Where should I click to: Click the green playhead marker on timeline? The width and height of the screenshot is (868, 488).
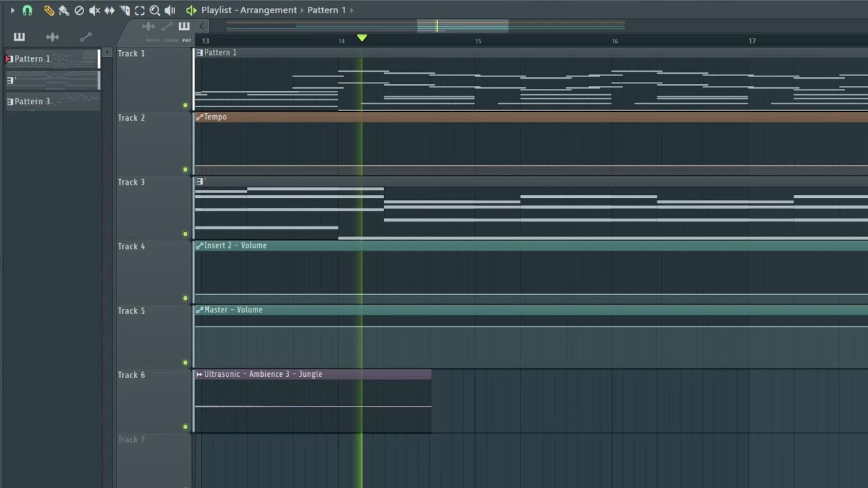point(361,38)
